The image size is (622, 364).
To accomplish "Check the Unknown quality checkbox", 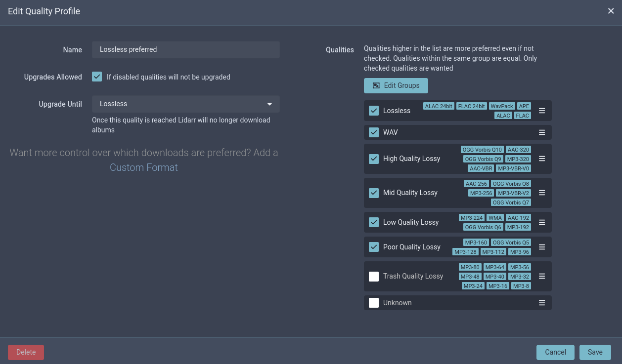I will pyautogui.click(x=374, y=303).
